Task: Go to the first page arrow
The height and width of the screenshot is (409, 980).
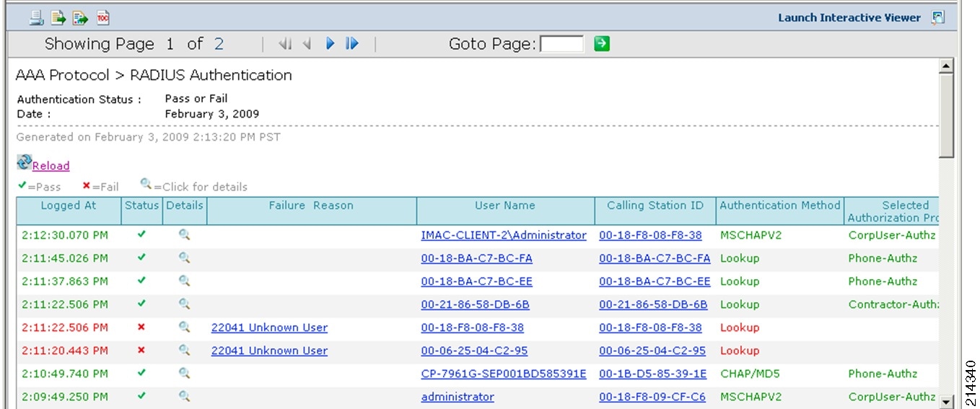Action: (285, 44)
